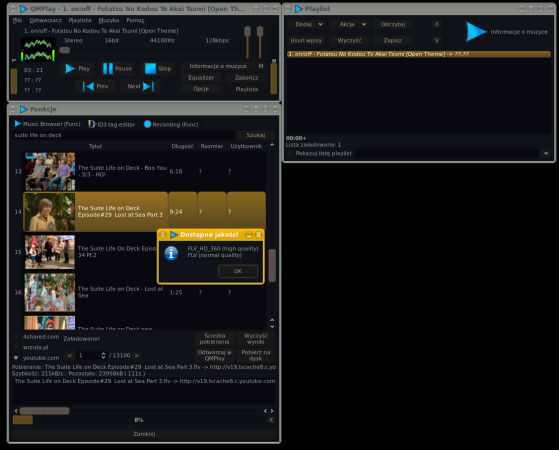Click thumbnail of Lost at Sea Part 3
The height and width of the screenshot is (450, 559).
(x=50, y=212)
